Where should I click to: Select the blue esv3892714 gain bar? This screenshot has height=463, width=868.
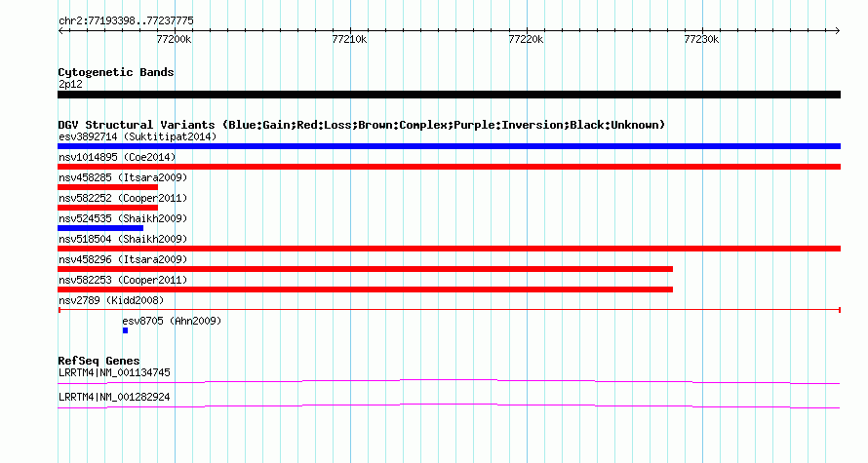449,146
